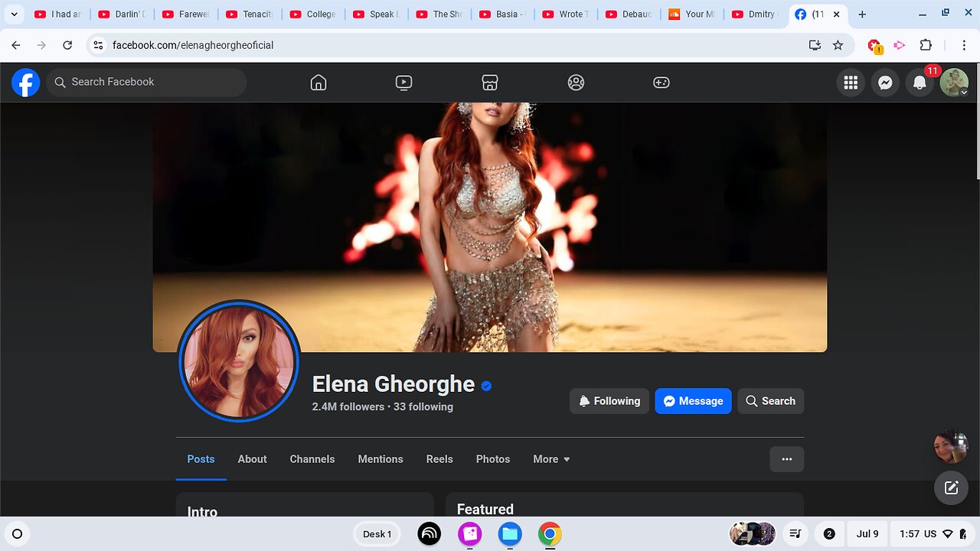Open the account profile picture menu
Screen dimensions: 980x551
954,83
